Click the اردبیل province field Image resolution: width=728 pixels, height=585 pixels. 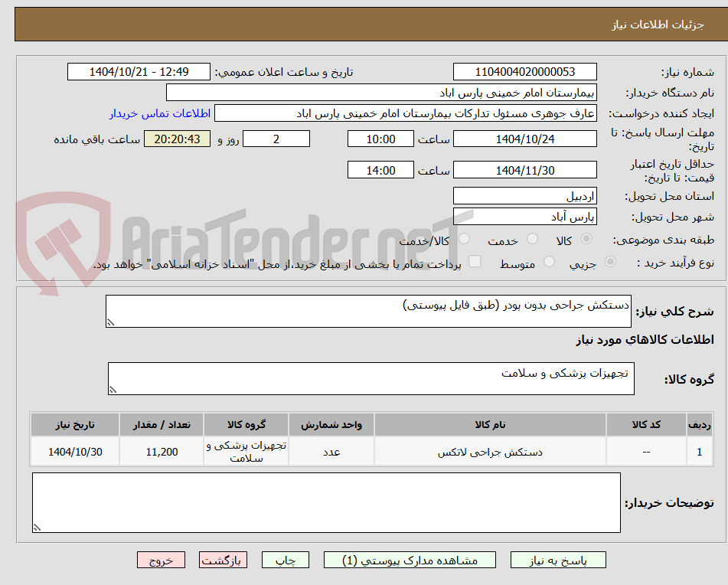click(524, 196)
